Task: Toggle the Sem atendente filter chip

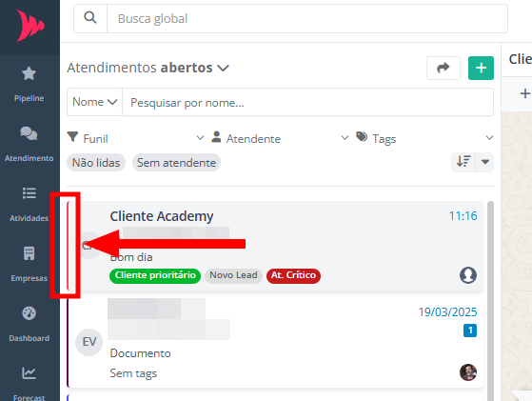Action: click(x=176, y=163)
